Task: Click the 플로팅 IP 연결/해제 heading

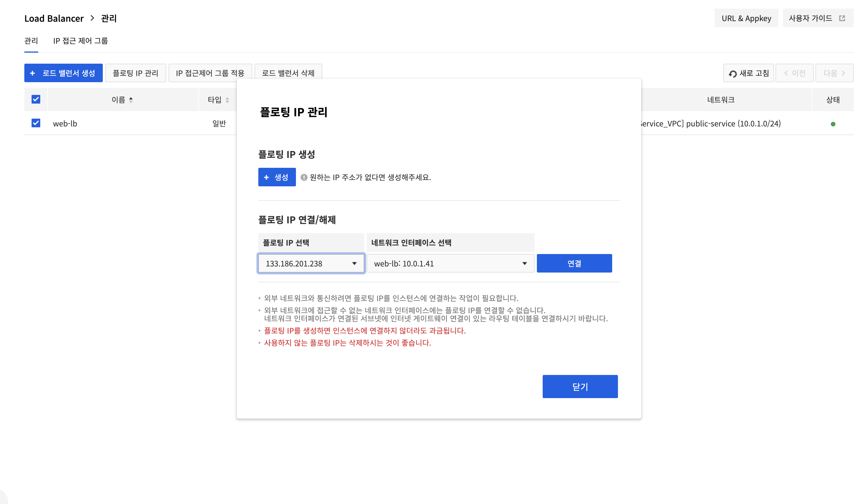Action: tap(297, 220)
